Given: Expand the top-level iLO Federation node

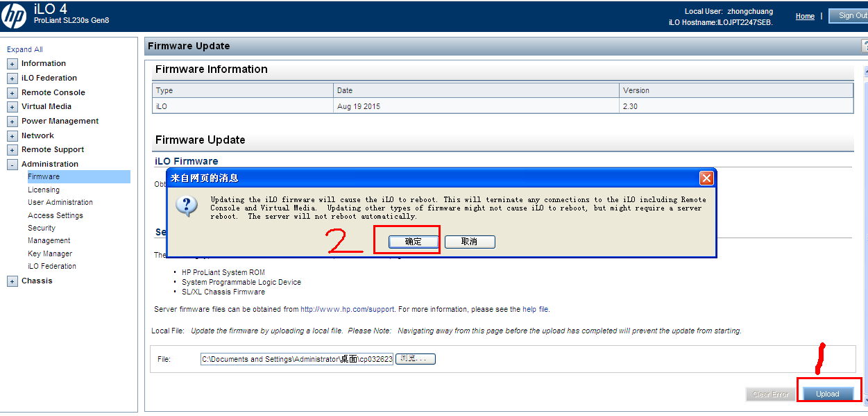Looking at the screenshot, I should (x=12, y=78).
